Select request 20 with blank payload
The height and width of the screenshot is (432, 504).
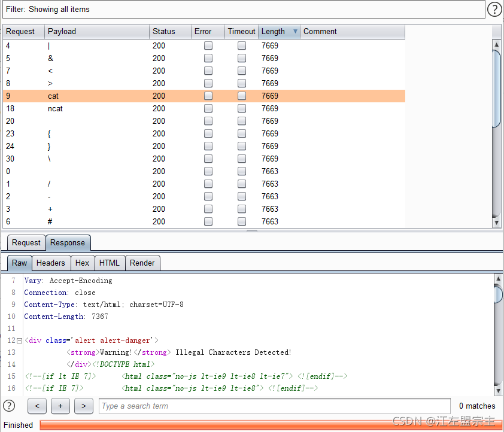(x=204, y=121)
